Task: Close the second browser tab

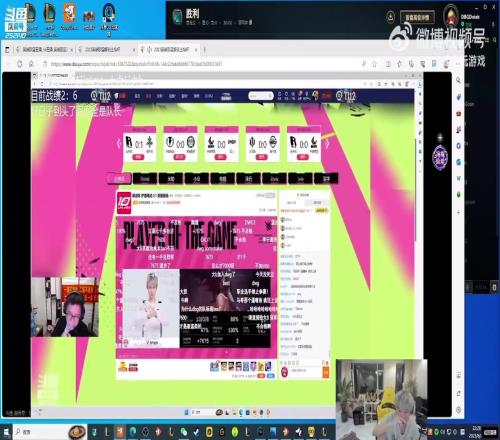Action: (134, 50)
